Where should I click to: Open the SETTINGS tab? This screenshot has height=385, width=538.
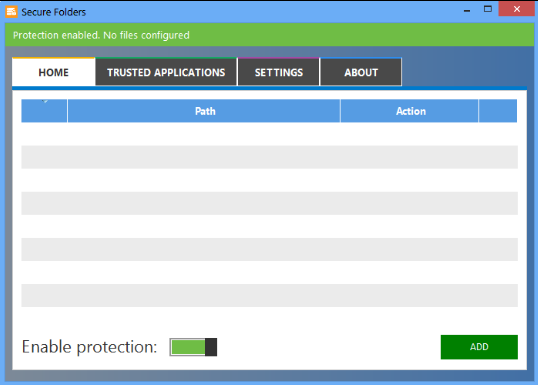point(279,72)
